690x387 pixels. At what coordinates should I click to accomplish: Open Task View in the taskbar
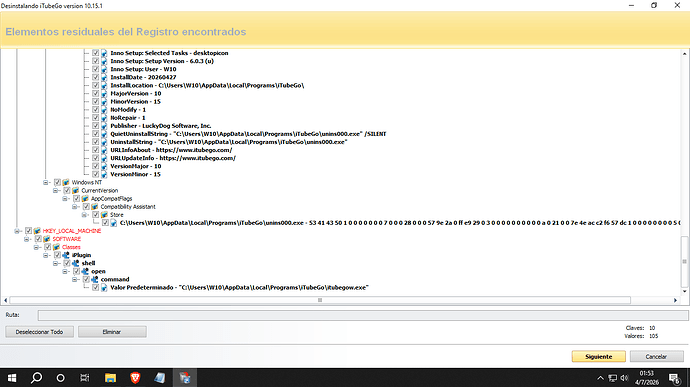click(x=84, y=378)
